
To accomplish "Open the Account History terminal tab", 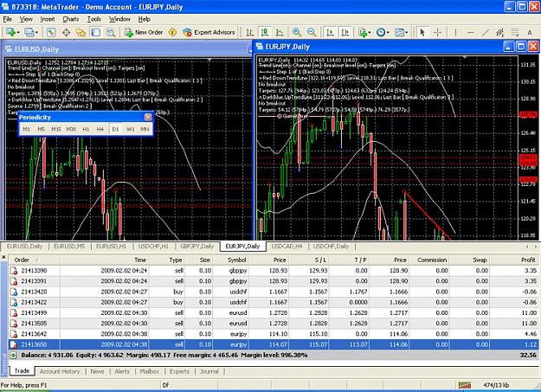I will coord(60,371).
